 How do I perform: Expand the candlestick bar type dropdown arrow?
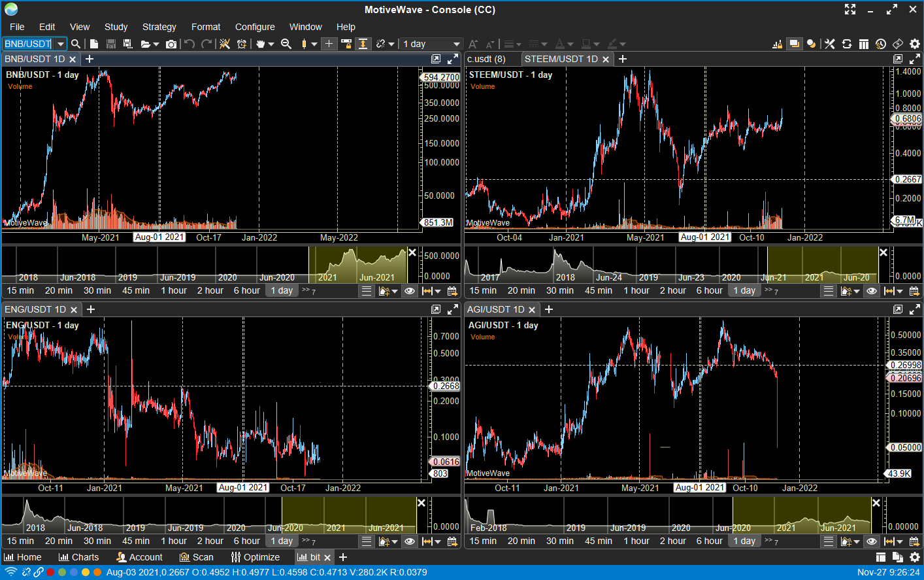(x=314, y=44)
